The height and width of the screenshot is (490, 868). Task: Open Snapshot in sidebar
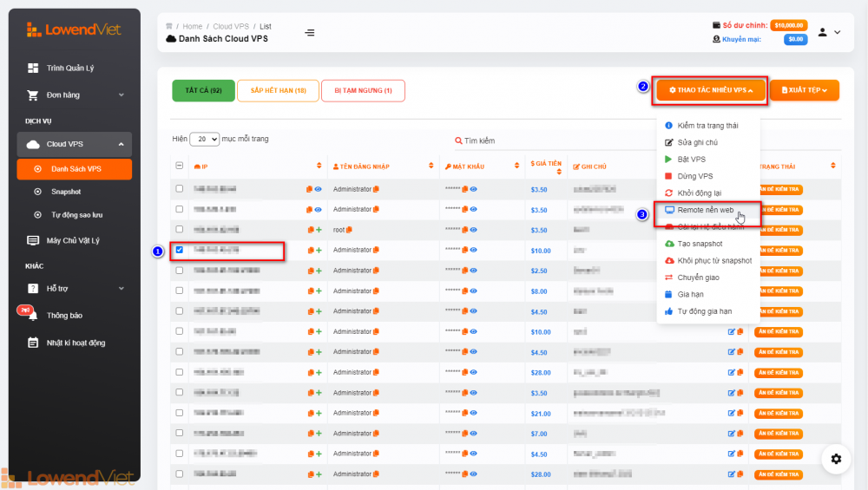click(x=66, y=192)
